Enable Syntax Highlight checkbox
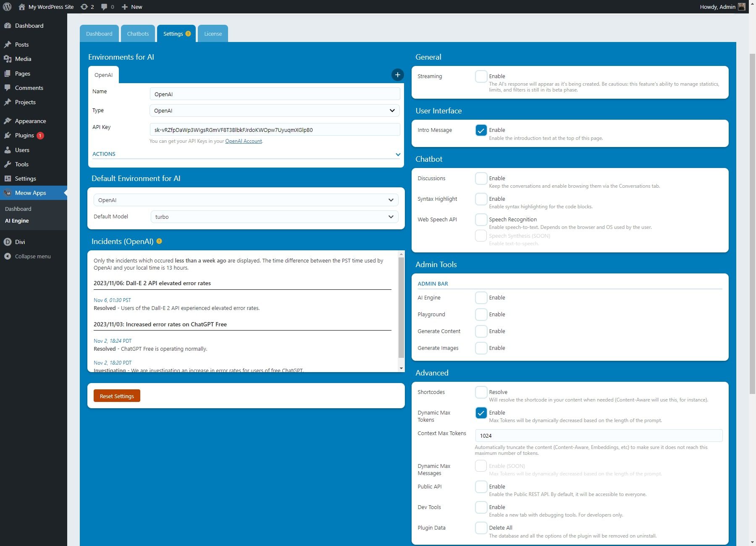This screenshot has width=756, height=546. click(481, 199)
